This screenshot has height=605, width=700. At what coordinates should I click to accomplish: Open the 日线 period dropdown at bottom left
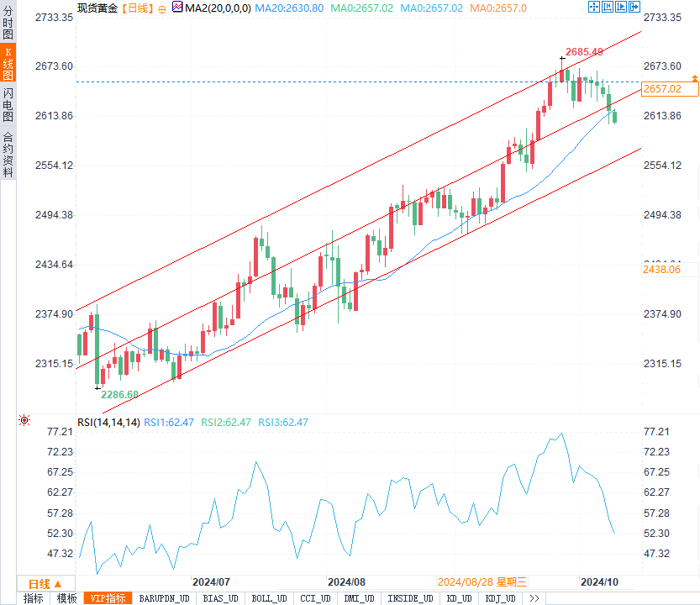(x=44, y=584)
